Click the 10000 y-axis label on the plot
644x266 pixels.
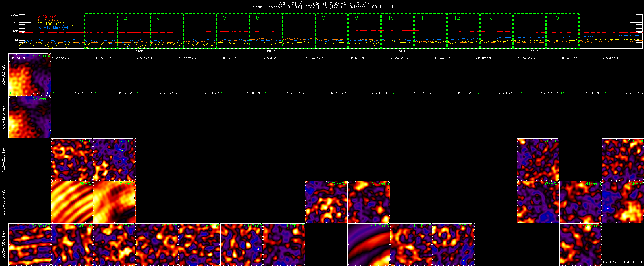[x=13, y=14]
